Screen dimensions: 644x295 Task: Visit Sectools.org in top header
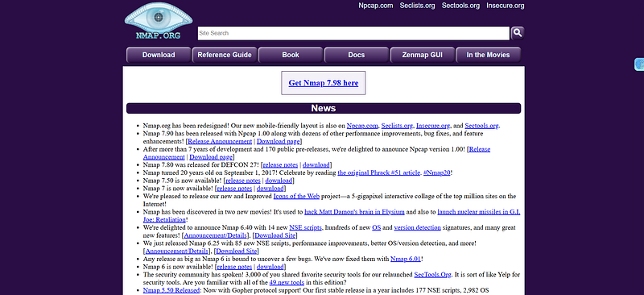coord(460,6)
